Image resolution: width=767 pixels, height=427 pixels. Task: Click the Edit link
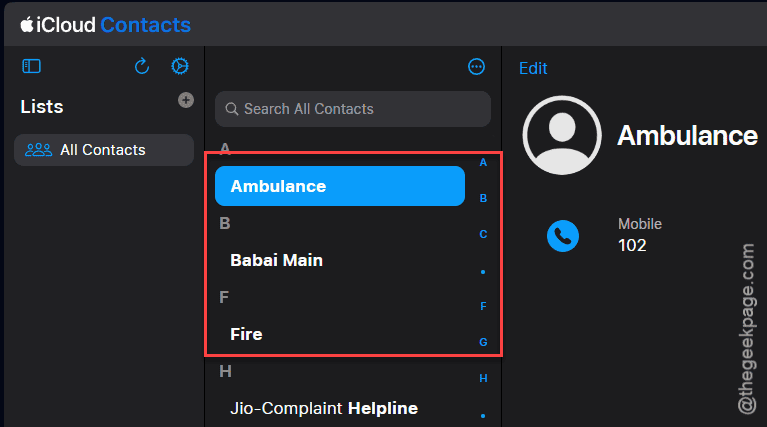(x=533, y=68)
